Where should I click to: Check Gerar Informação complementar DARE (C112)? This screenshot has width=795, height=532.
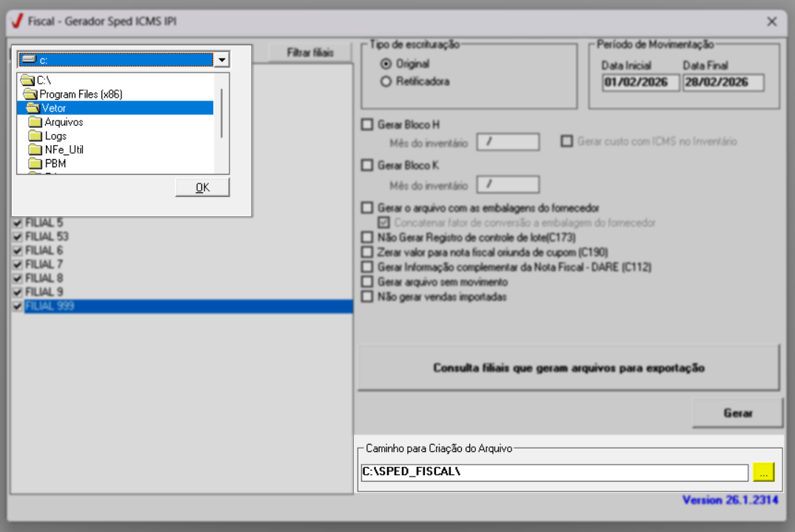tap(367, 266)
